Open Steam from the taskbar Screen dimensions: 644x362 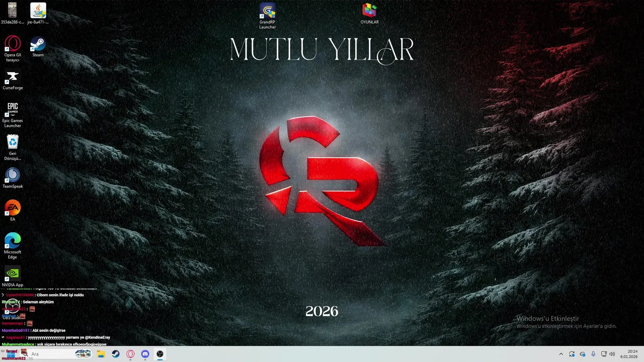coord(116,354)
